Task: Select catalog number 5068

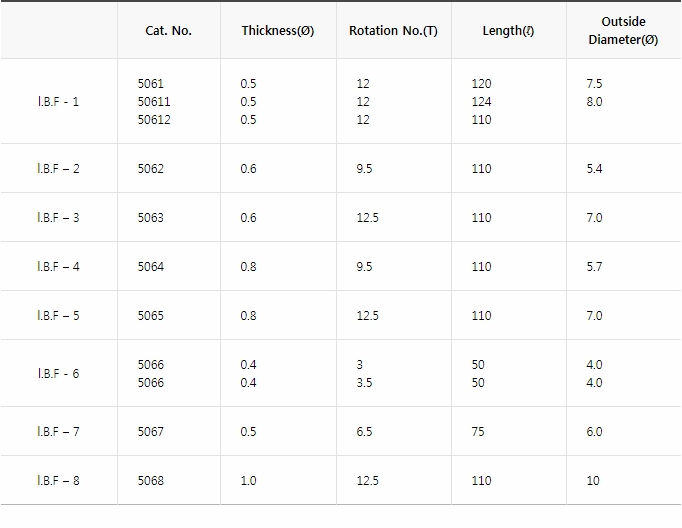Action: point(150,481)
